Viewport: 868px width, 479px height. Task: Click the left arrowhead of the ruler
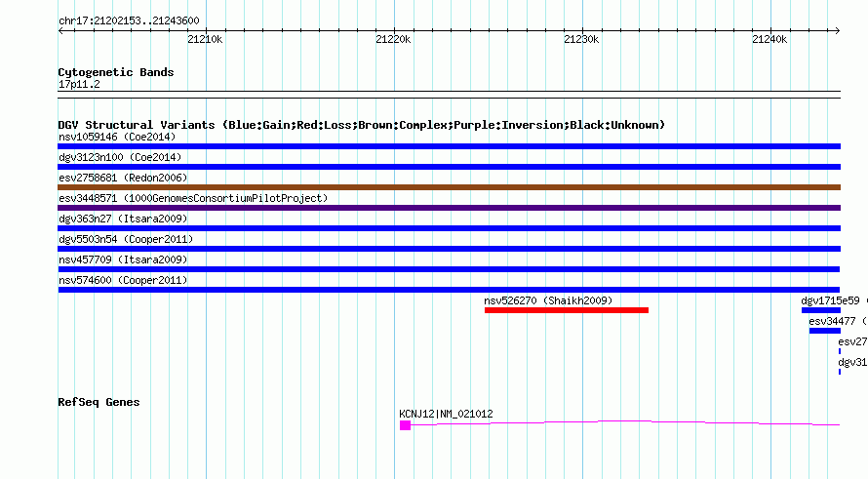click(60, 30)
